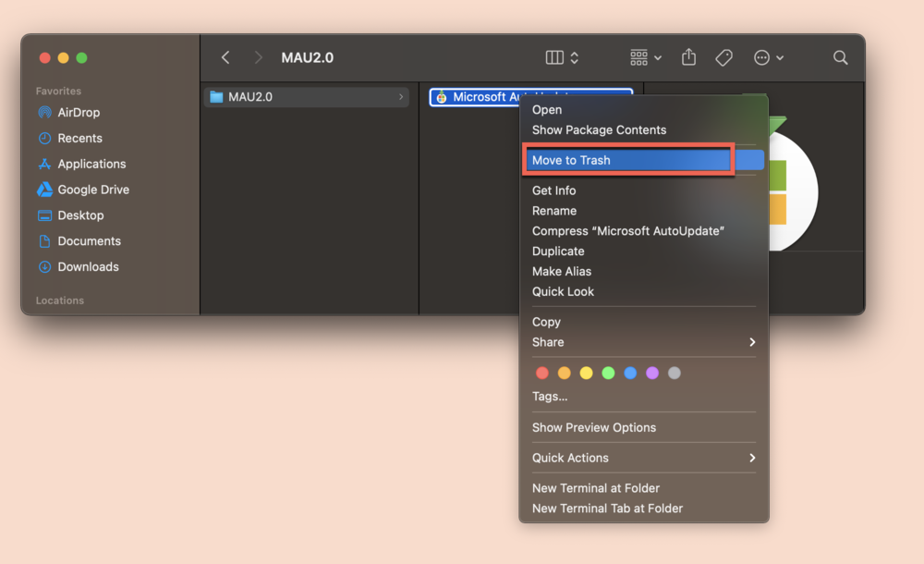Open the group-by grid dropdown

point(646,57)
